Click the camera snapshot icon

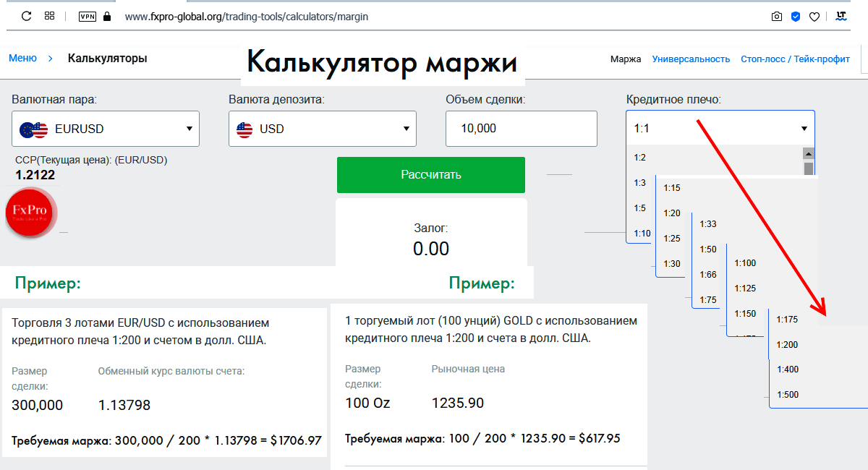777,16
